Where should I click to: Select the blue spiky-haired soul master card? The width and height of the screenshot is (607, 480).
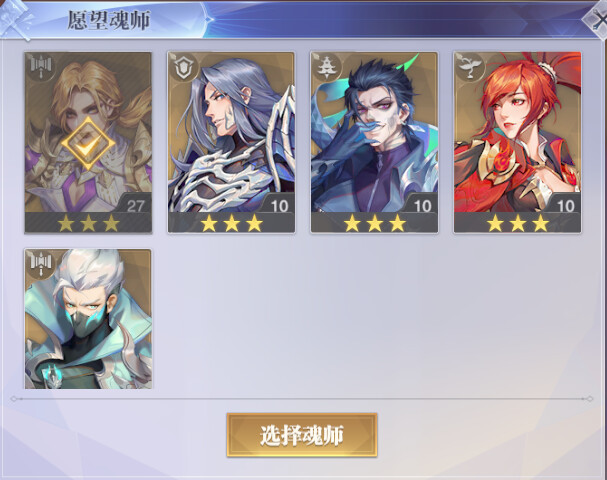click(x=374, y=142)
